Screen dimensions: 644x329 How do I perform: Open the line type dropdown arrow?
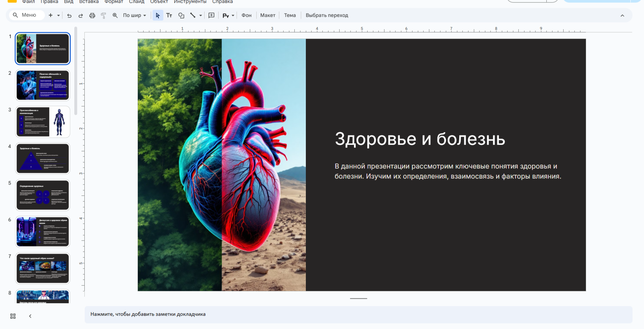click(x=201, y=15)
